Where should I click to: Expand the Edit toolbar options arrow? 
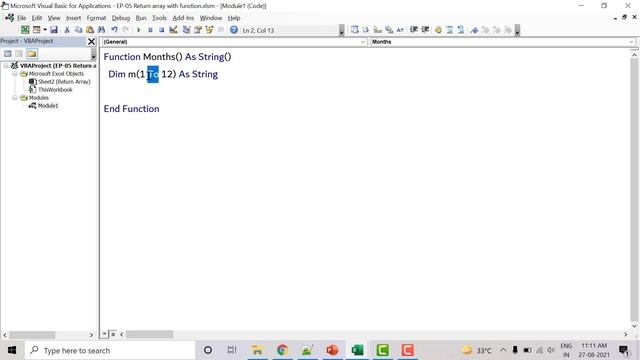[x=517, y=30]
